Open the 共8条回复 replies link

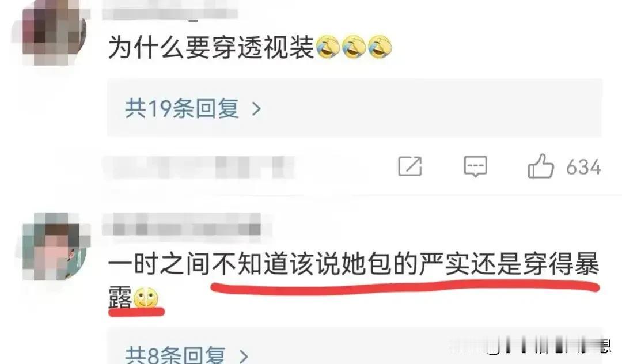click(175, 354)
